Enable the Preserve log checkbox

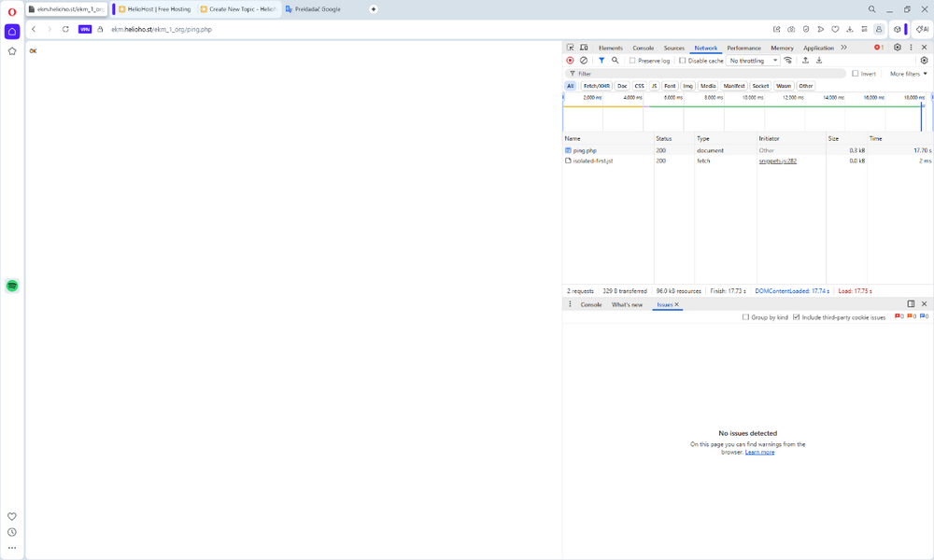coord(632,61)
